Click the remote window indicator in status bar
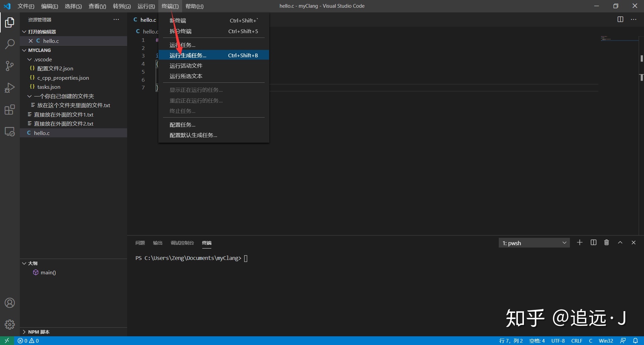Image resolution: width=644 pixels, height=345 pixels. point(7,341)
